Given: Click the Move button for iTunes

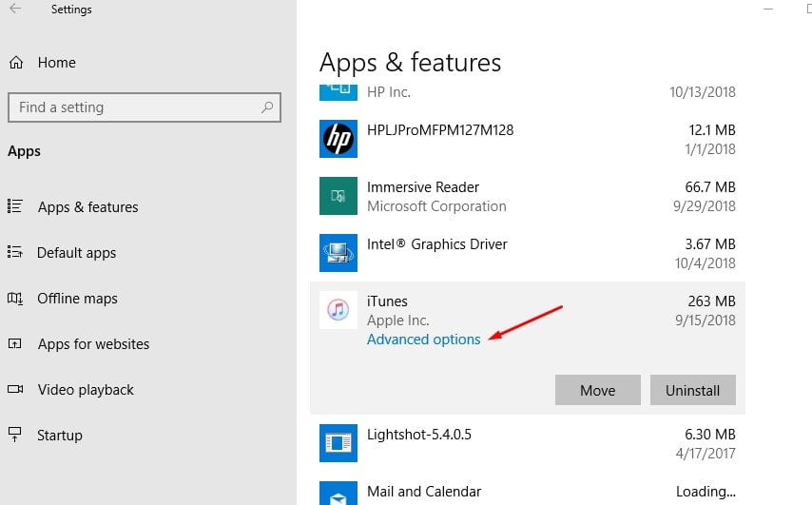Looking at the screenshot, I should [x=598, y=390].
